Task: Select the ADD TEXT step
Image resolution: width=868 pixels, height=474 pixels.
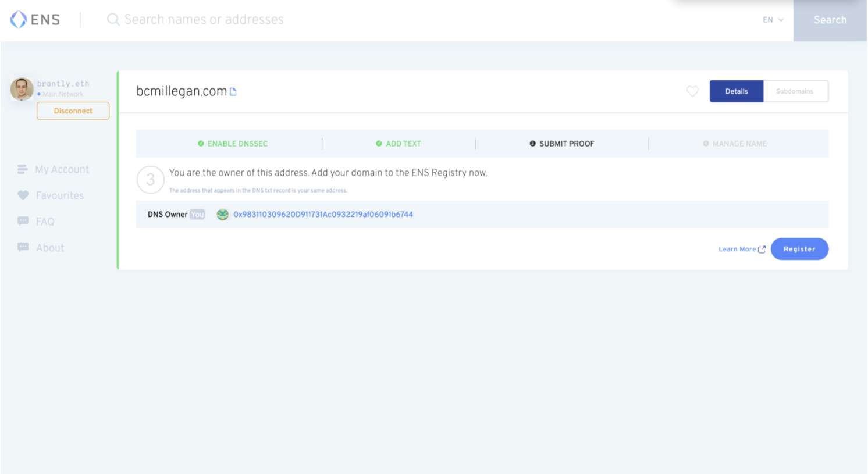Action: point(403,144)
